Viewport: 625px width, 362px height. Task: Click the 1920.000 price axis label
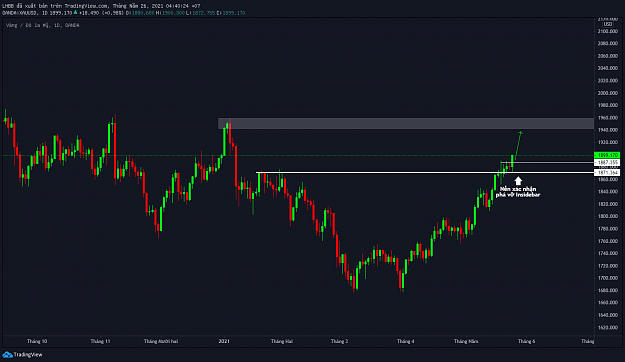(608, 142)
